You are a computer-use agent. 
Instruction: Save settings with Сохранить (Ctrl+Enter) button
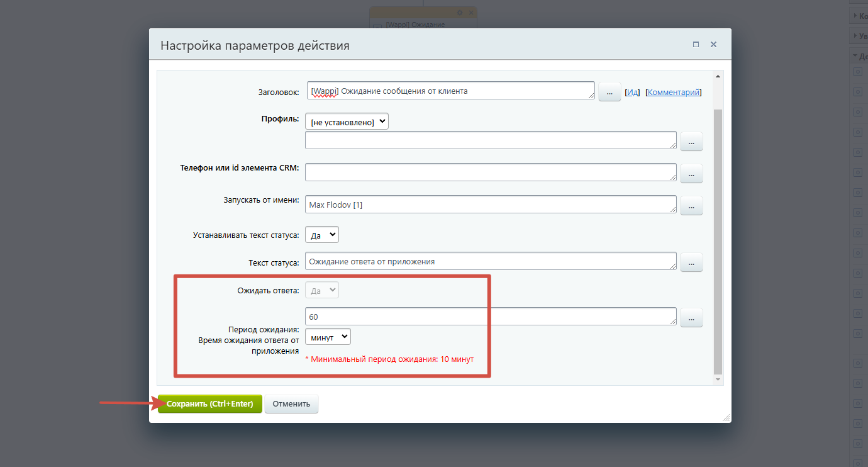pyautogui.click(x=209, y=404)
